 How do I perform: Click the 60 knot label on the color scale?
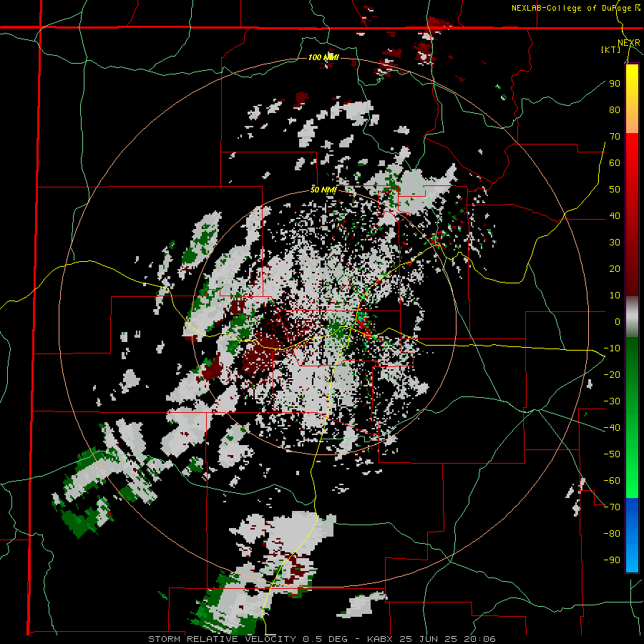point(615,163)
